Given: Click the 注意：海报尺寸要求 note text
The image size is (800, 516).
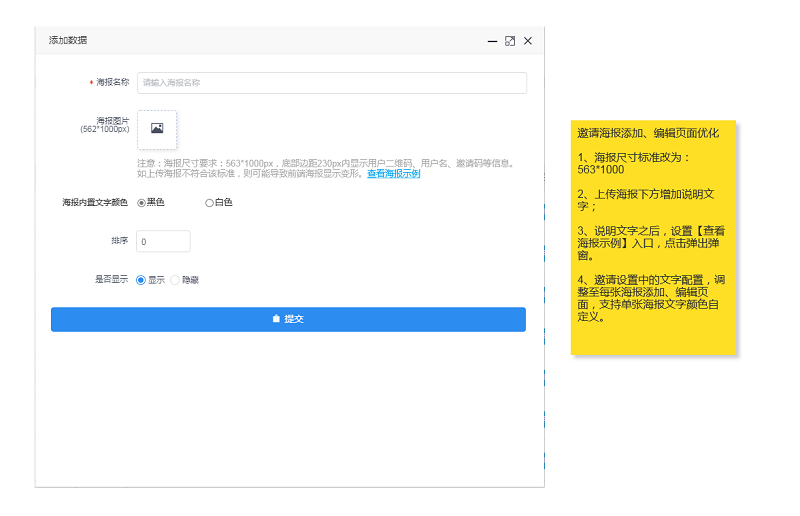Looking at the screenshot, I should 326,168.
